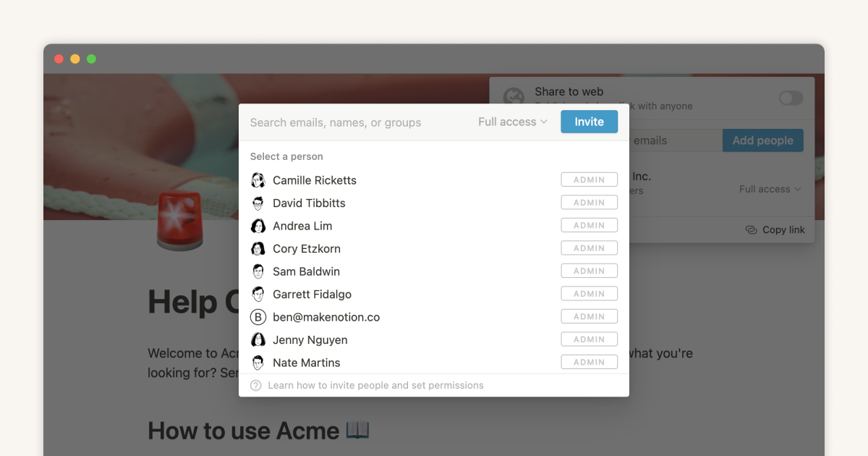Click the help question mark icon
This screenshot has width=868, height=456.
click(255, 386)
